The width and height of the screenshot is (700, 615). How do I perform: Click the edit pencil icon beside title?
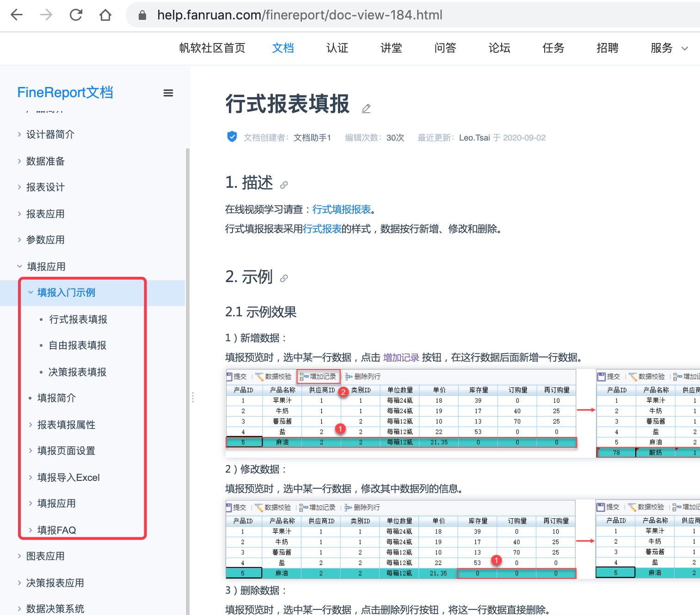(x=366, y=109)
